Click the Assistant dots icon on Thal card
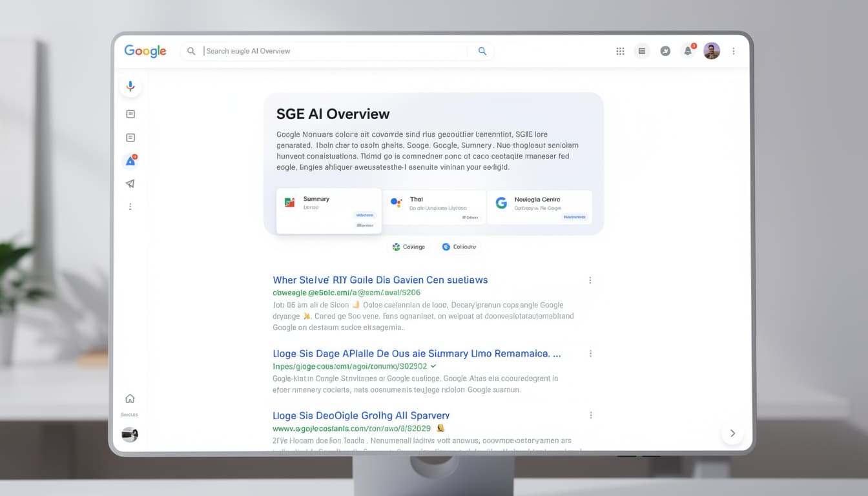 [397, 203]
